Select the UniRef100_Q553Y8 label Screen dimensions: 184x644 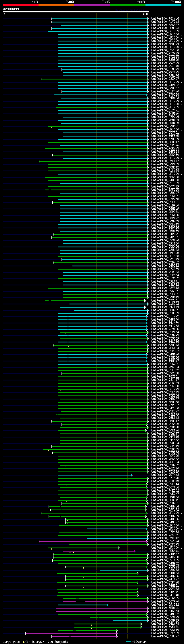165,567
